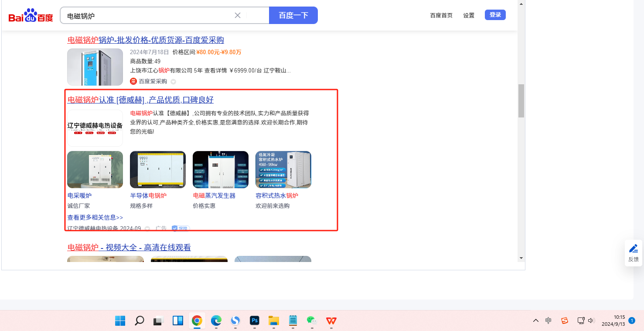Open Microsoft Edge from taskbar
Screen dimensions: 644x331
[x=216, y=321]
